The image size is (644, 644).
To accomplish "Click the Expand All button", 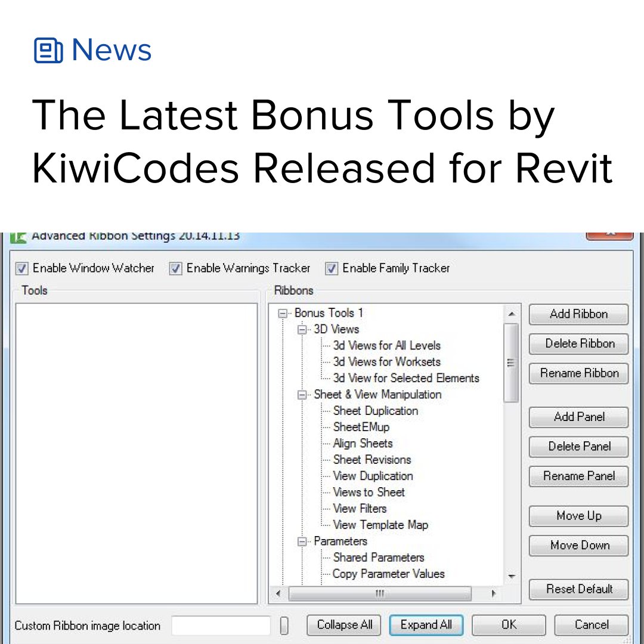I will pos(426,625).
